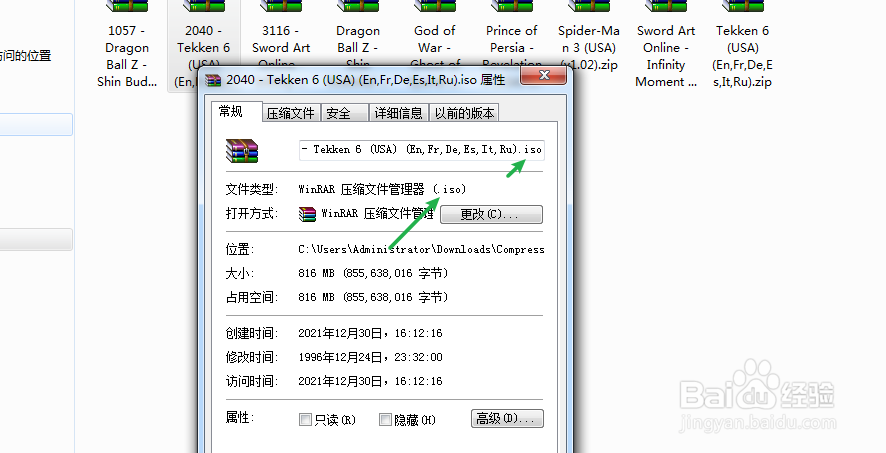Switch to the 常规 tab
The height and width of the screenshot is (453, 886).
pyautogui.click(x=231, y=111)
